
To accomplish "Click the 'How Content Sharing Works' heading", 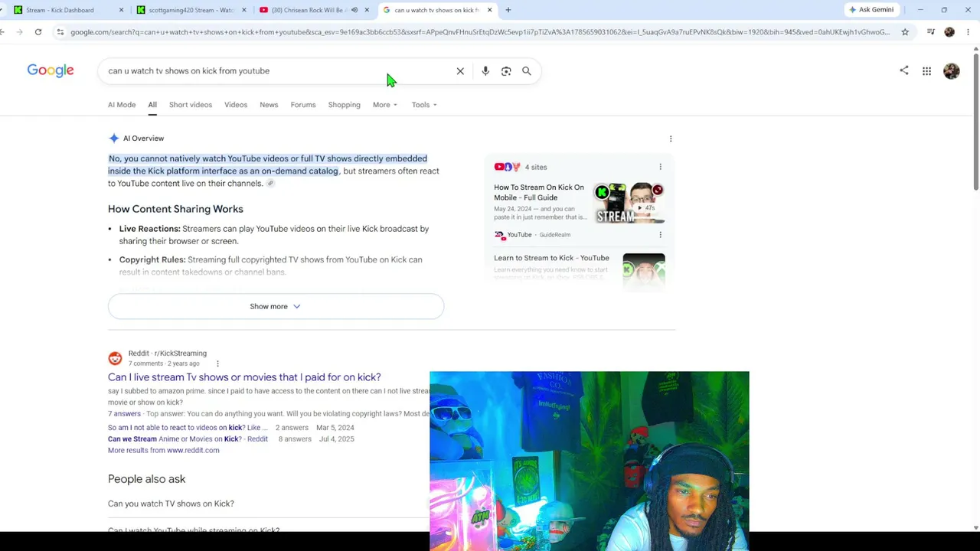I will coord(175,209).
